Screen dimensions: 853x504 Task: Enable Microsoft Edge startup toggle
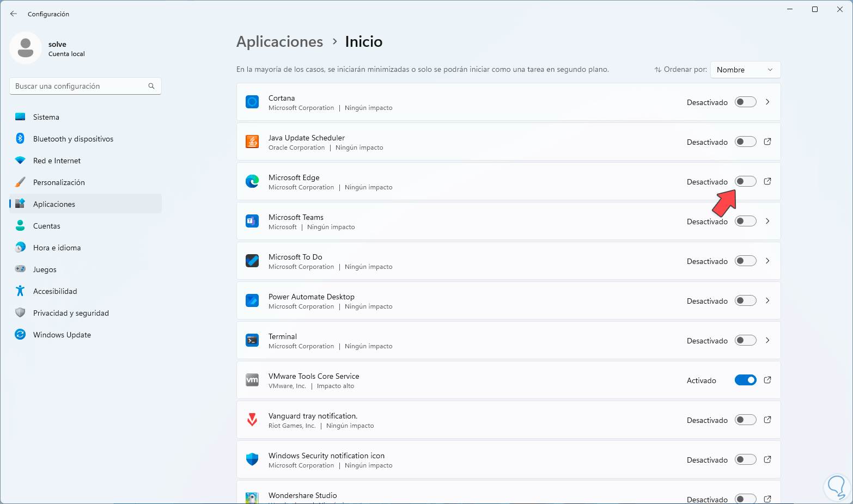click(x=745, y=182)
